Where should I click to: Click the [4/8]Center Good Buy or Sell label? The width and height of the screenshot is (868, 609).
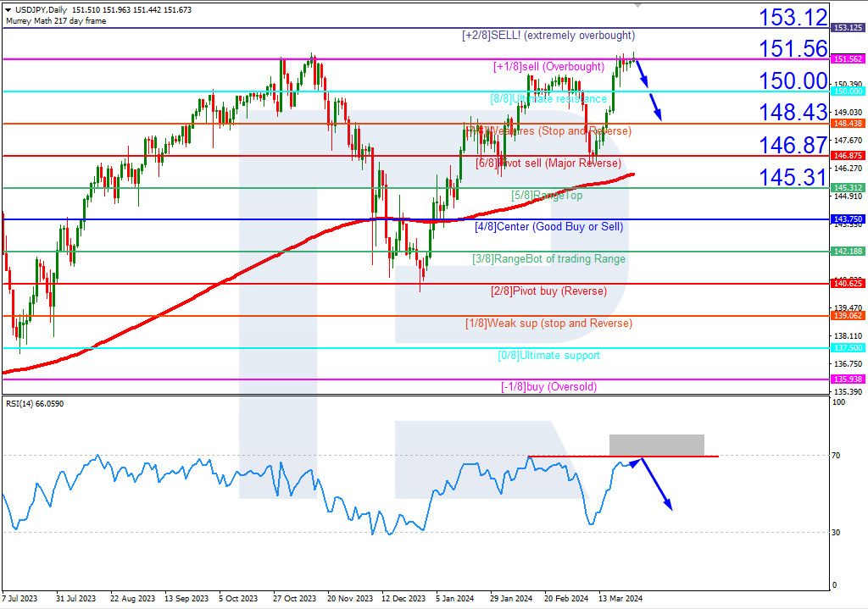(x=548, y=227)
